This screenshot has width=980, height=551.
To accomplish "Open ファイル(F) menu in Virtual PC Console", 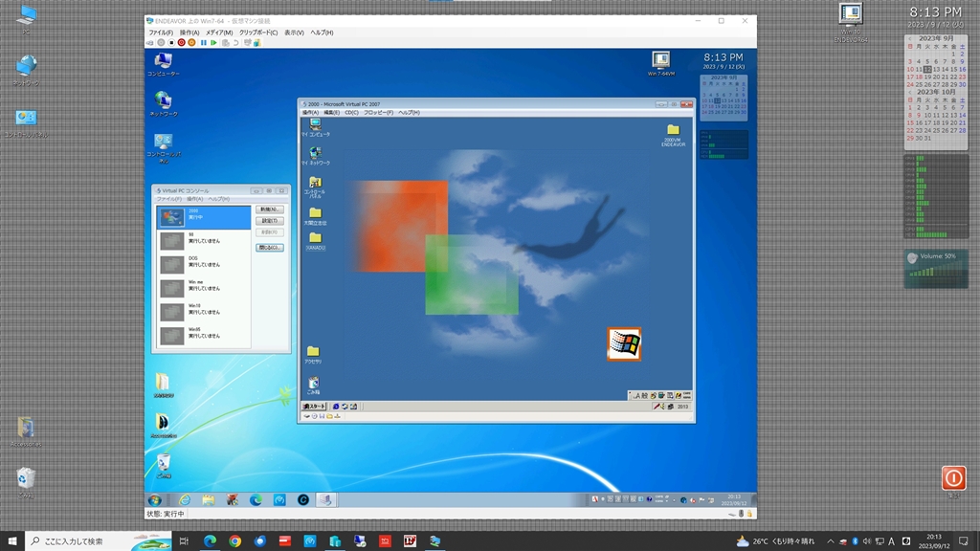I will pos(168,199).
